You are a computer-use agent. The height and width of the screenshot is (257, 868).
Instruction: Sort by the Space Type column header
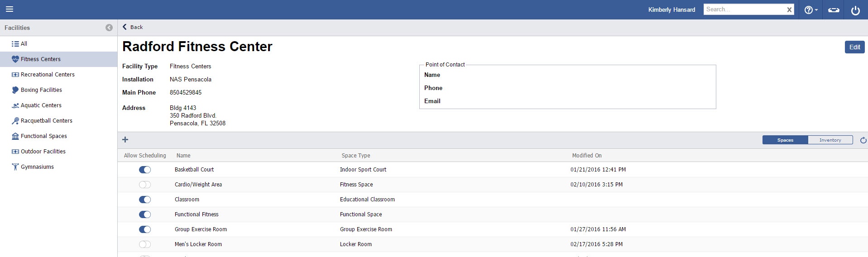[x=356, y=156]
